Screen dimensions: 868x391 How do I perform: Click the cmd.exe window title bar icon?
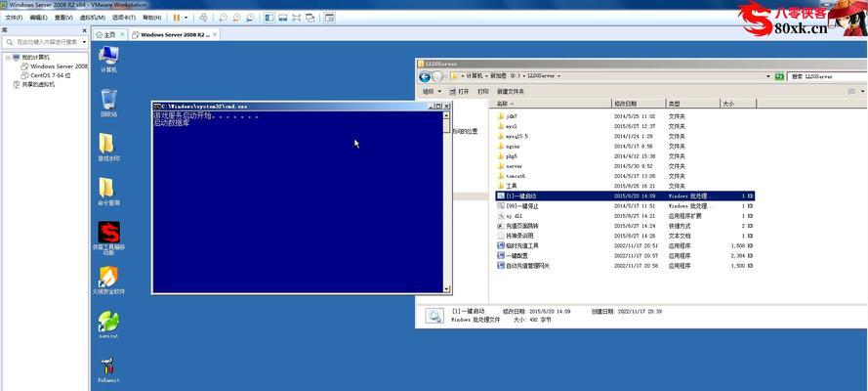(x=157, y=106)
